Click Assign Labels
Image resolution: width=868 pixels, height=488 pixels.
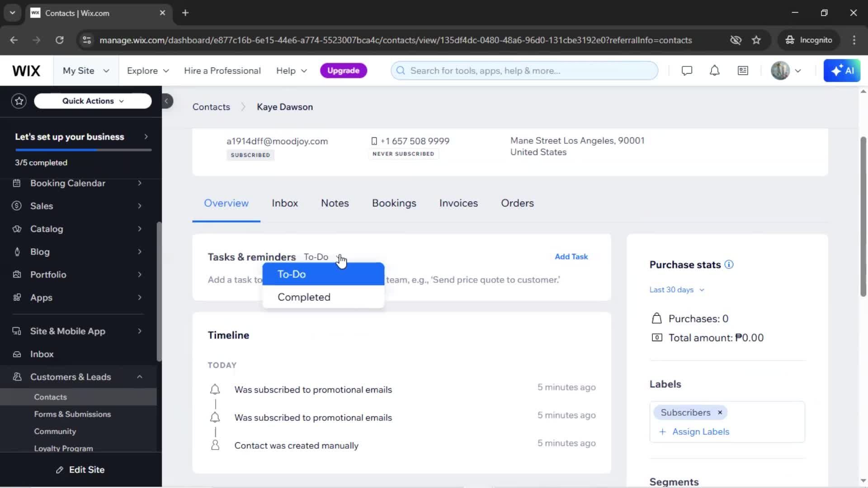click(694, 432)
